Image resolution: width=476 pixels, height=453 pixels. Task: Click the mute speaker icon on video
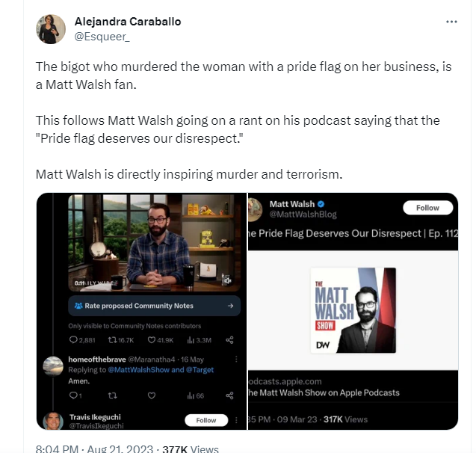click(226, 280)
